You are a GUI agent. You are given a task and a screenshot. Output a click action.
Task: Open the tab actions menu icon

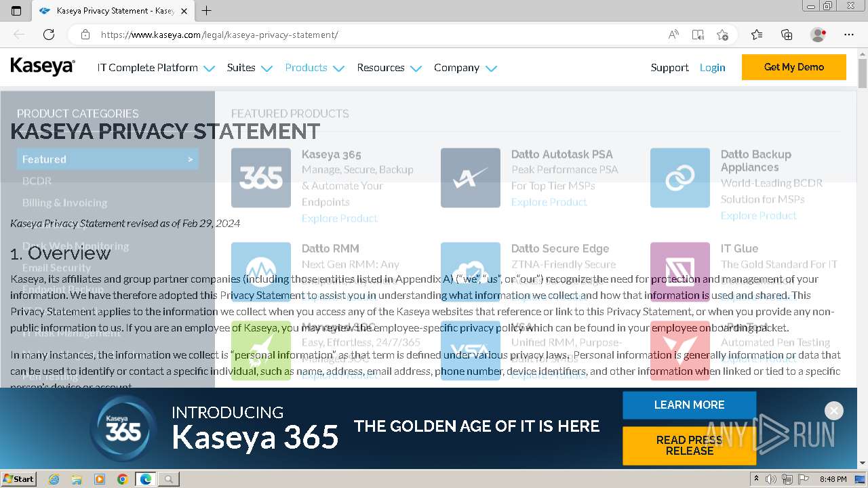click(16, 10)
